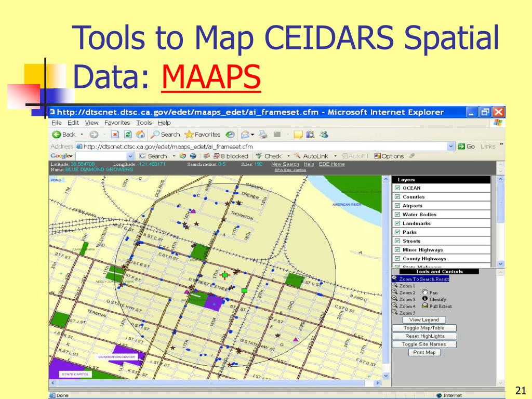Click the Print Map button
532x399 pixels.
point(424,352)
